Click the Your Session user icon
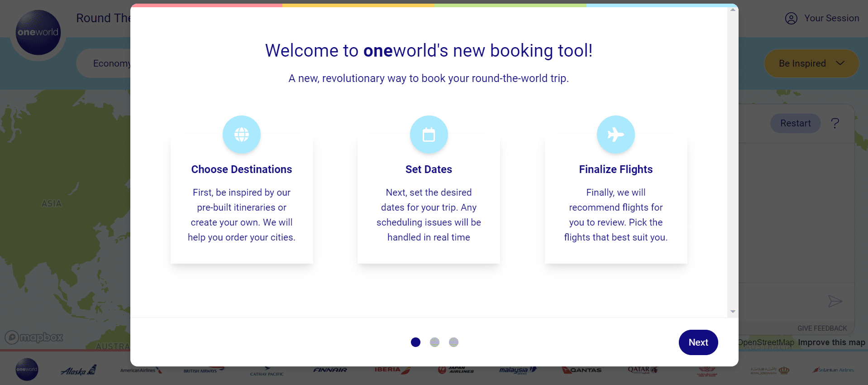Viewport: 868px width, 385px height. point(791,19)
